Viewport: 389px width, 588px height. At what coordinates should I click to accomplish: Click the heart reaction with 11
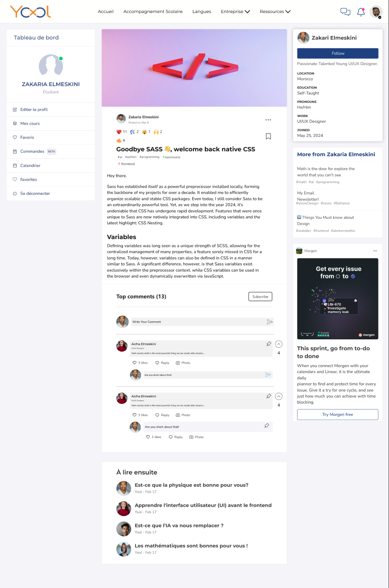[122, 132]
